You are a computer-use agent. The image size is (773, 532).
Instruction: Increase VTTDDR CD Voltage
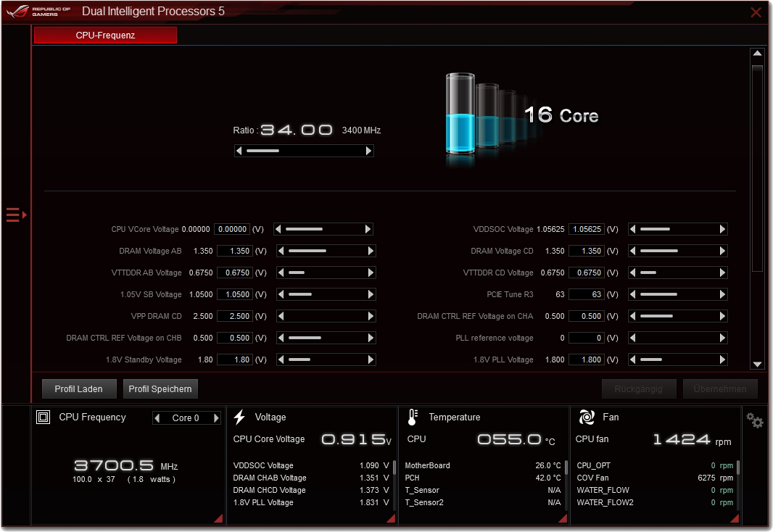coord(722,273)
